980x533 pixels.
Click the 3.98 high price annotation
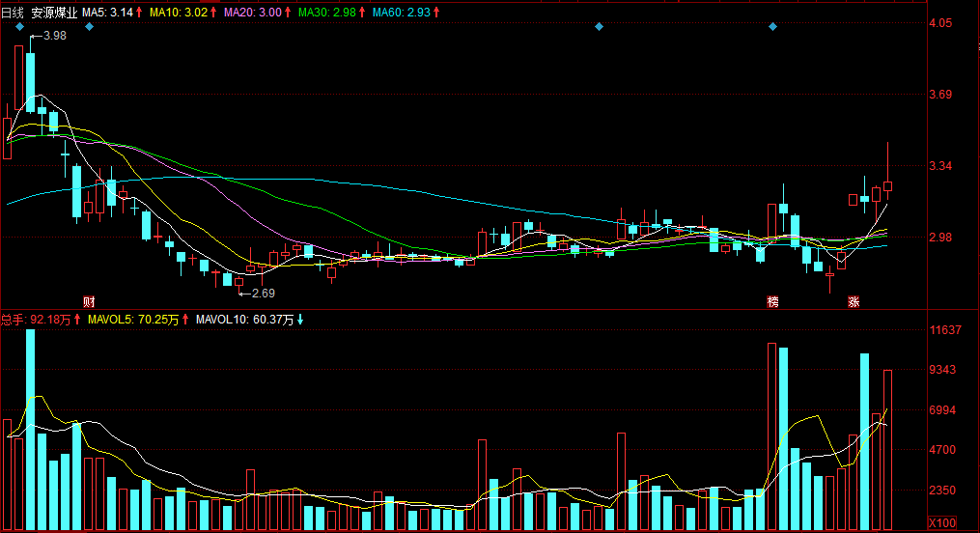(x=55, y=36)
